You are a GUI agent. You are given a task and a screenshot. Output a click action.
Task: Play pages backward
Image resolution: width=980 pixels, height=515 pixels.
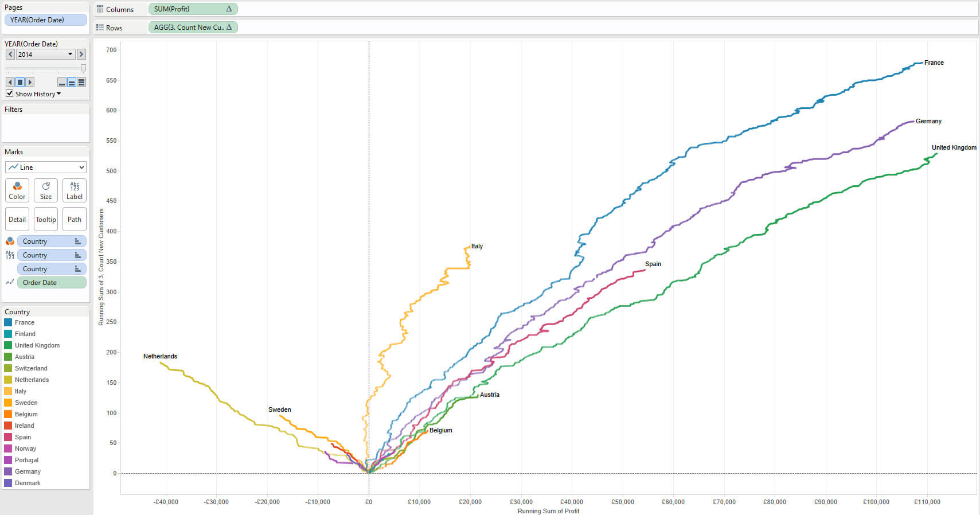(x=10, y=82)
